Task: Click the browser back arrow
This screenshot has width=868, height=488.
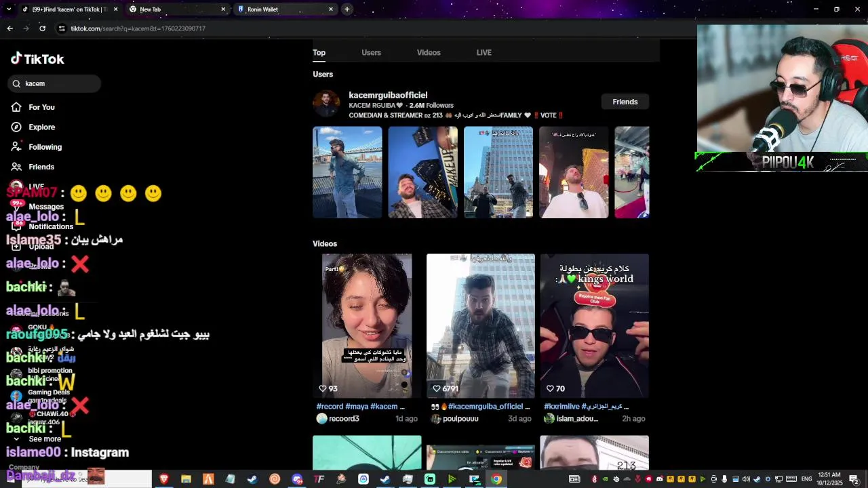Action: point(9,28)
